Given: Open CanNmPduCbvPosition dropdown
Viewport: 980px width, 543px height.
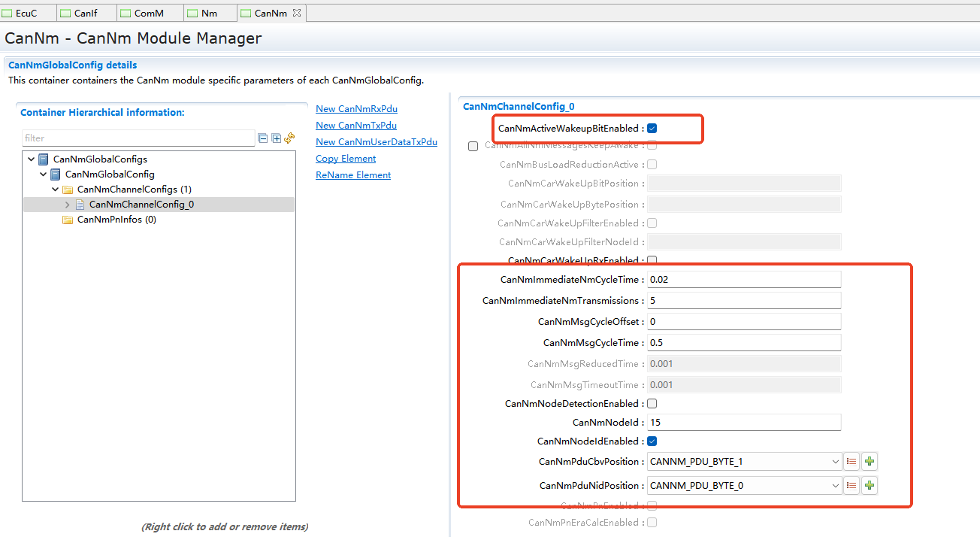Looking at the screenshot, I should pos(836,462).
